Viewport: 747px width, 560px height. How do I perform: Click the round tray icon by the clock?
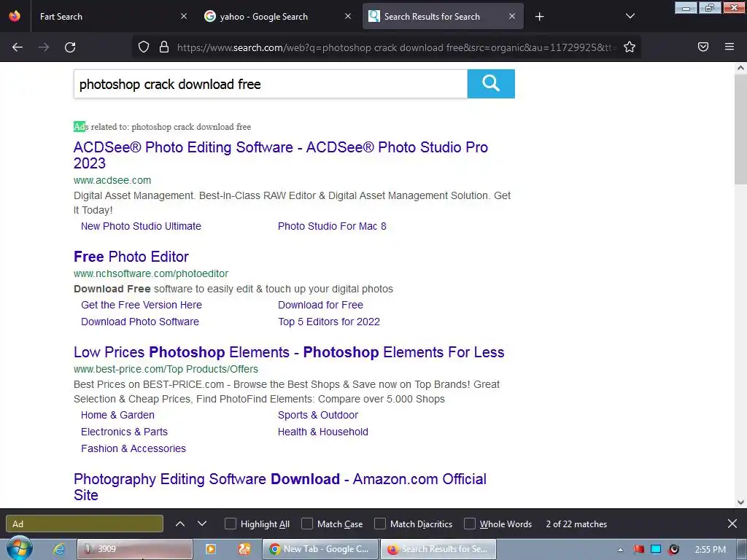[673, 550]
